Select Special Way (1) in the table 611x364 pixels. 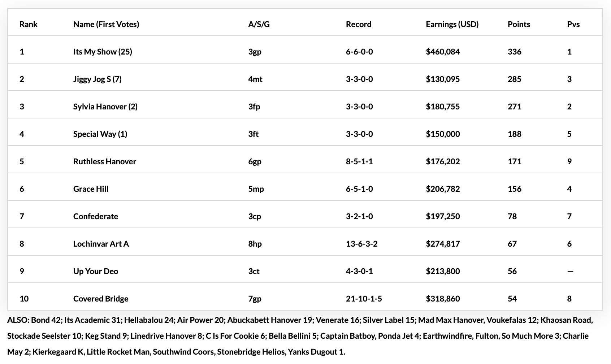(x=100, y=134)
